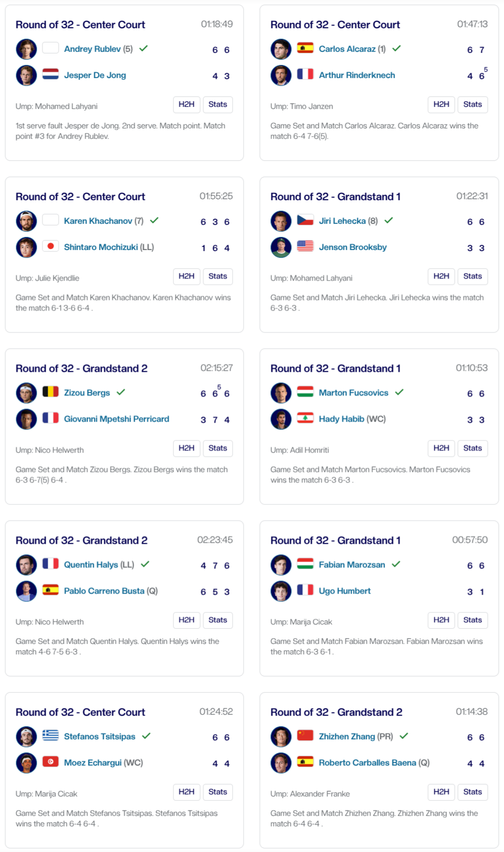Click the Greece flag beside Stefanos Tsitsipas
Image resolution: width=504 pixels, height=852 pixels.
[x=50, y=736]
